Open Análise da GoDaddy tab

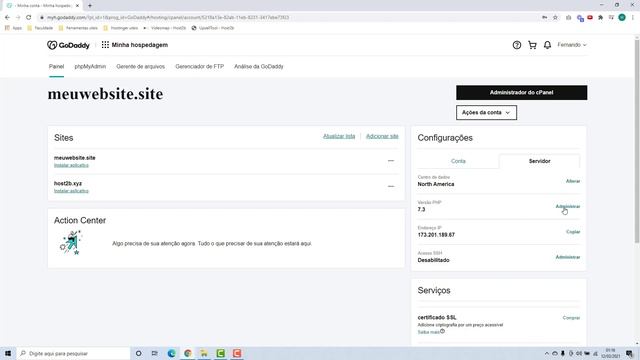(259, 67)
